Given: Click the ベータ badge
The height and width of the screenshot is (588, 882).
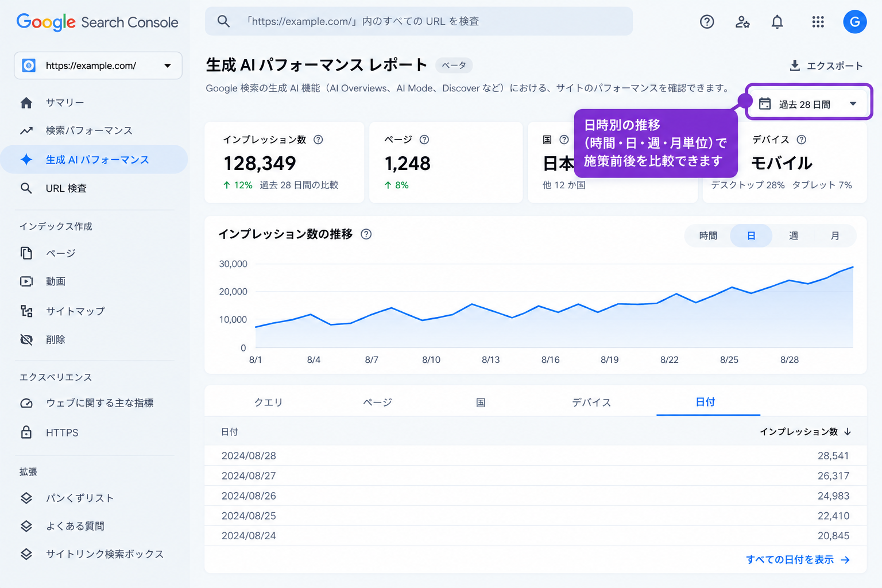Looking at the screenshot, I should point(454,65).
